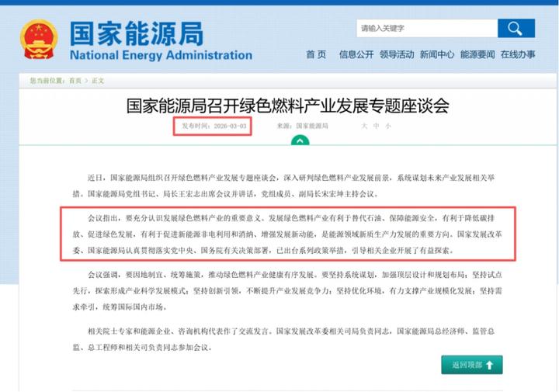Screen dimensions: 559x392
Task: Open the 新闻中心 navigation item
Action: (437, 54)
